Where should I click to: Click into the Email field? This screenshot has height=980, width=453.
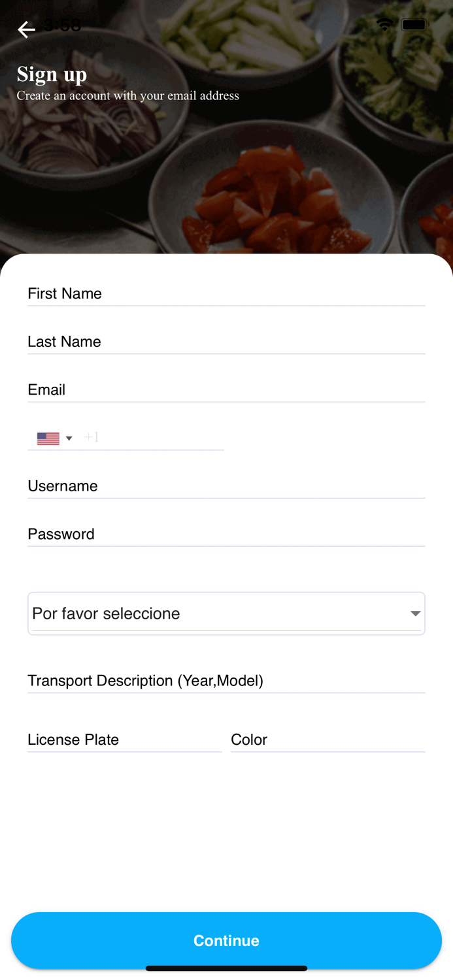click(226, 389)
